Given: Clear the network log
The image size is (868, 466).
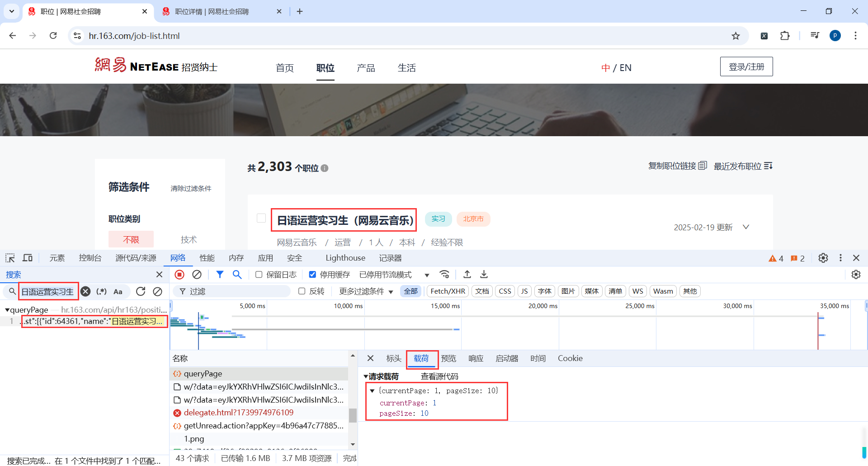Looking at the screenshot, I should click(197, 275).
